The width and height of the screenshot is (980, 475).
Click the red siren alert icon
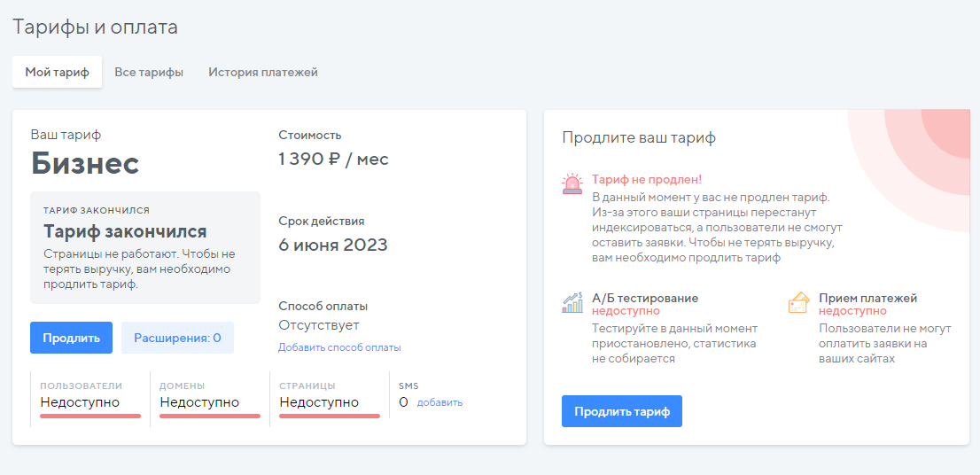pyautogui.click(x=572, y=183)
